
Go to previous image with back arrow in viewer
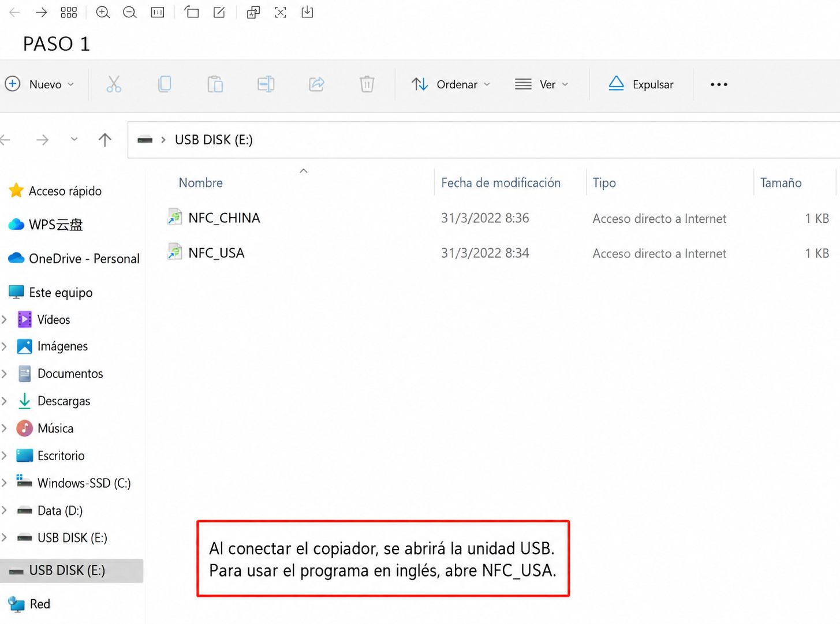coord(14,12)
